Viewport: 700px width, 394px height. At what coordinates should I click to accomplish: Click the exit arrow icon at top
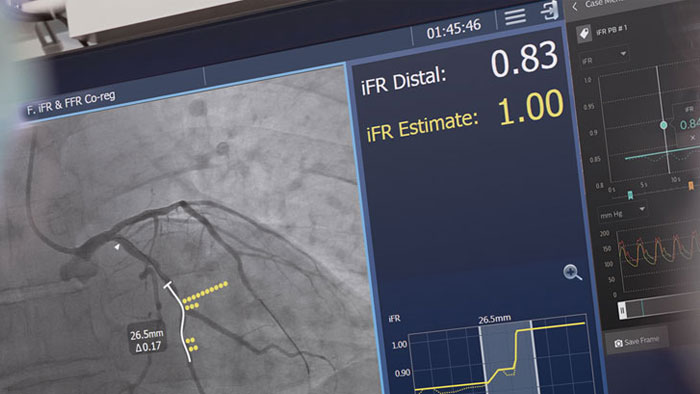point(550,11)
